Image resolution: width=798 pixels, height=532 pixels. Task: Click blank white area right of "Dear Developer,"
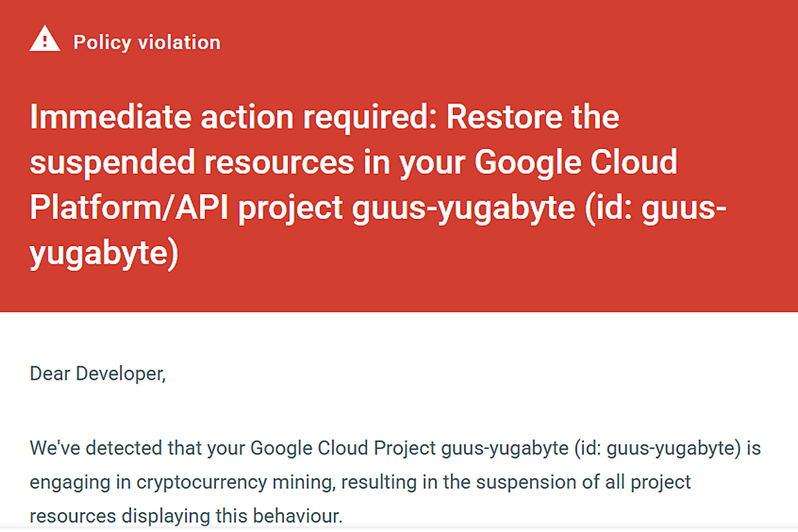(465, 374)
